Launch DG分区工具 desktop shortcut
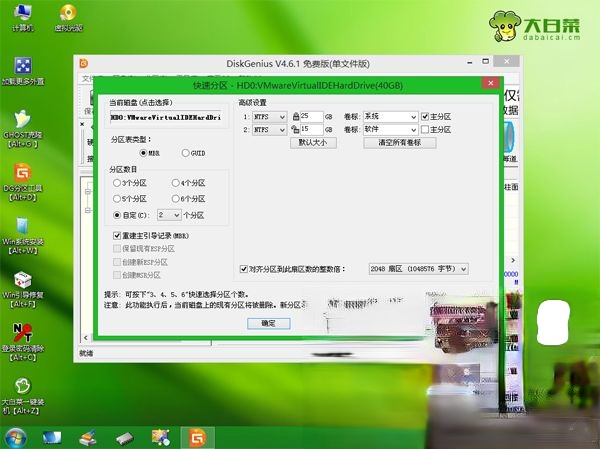The height and width of the screenshot is (449, 600). (23, 182)
